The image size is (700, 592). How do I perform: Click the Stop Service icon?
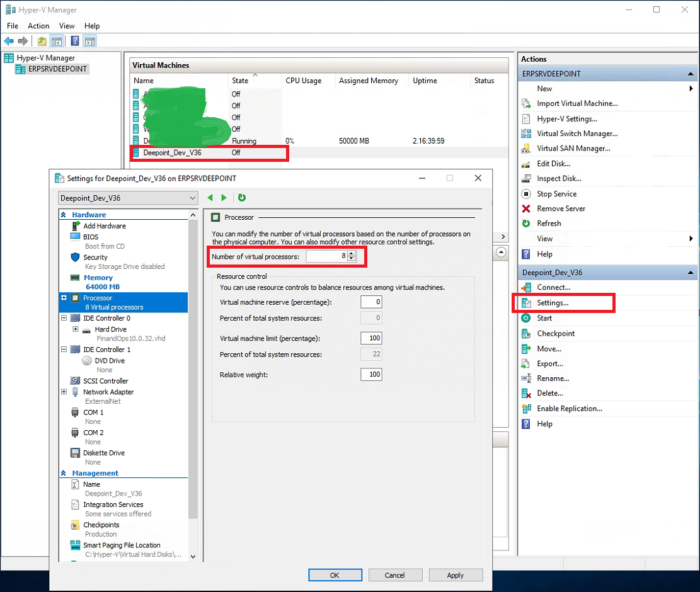point(526,194)
